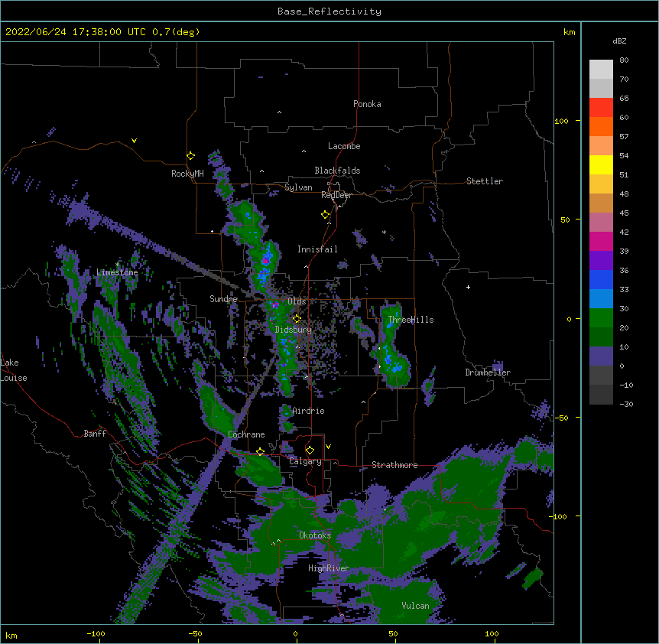The image size is (659, 644).
Task: Click the 45 value on dBZ legend
Action: pos(624,213)
